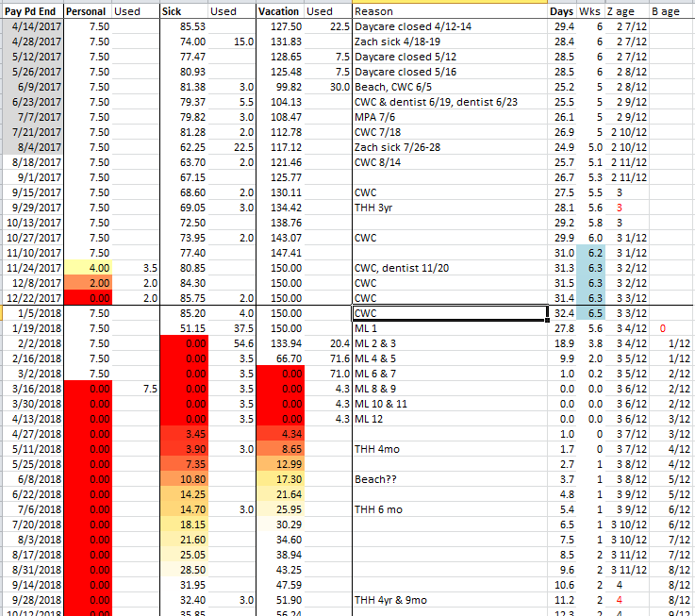Click the 'CWC & dentist 6/19, dentist 6/23' cell
Image resolution: width=695 pixels, height=616 pixels.
tap(450, 102)
